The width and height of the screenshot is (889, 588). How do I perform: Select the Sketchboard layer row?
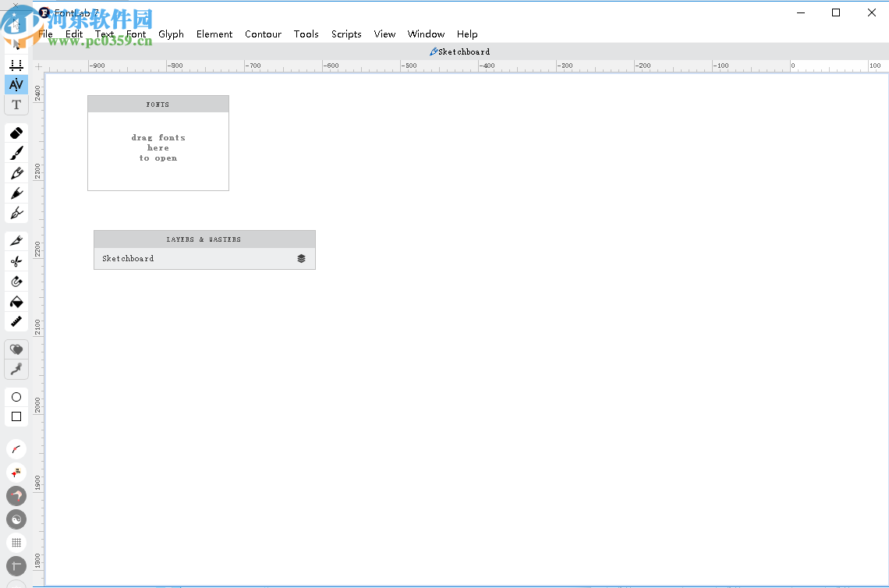(x=204, y=259)
